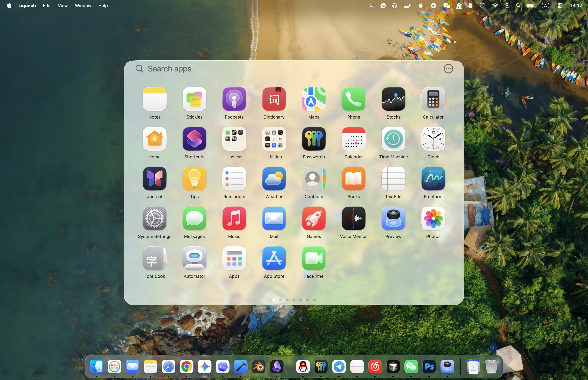Click the battery status icon
This screenshot has width=588, height=380.
pyautogui.click(x=530, y=5)
